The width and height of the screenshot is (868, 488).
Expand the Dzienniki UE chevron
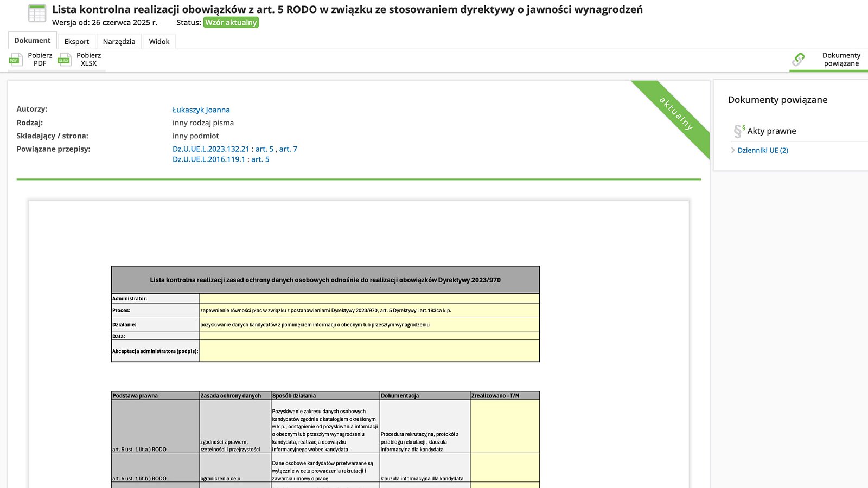[x=733, y=150]
